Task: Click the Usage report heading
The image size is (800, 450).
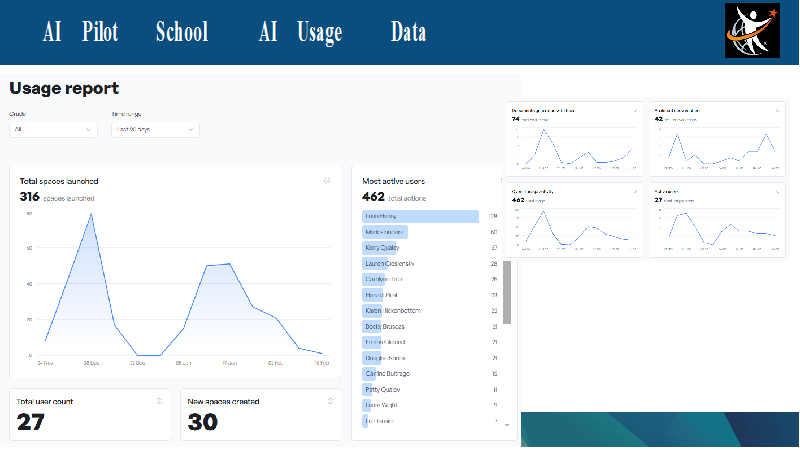Action: coord(64,88)
